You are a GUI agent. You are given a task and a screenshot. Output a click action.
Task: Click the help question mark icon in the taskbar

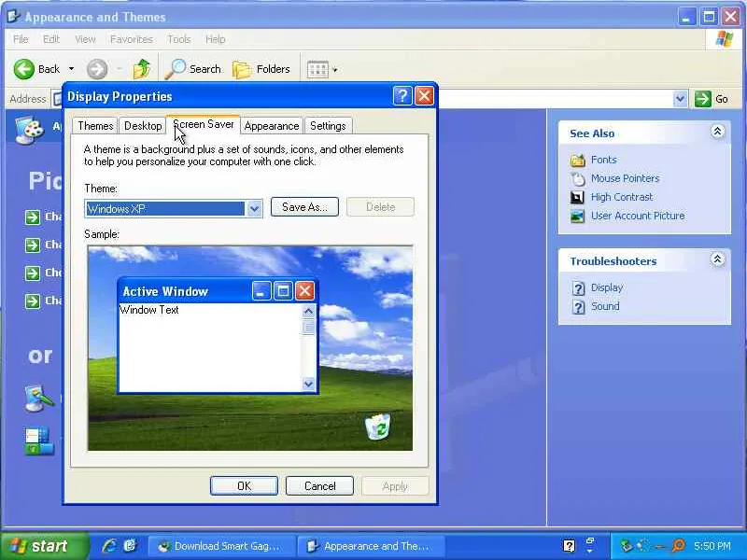point(569,546)
